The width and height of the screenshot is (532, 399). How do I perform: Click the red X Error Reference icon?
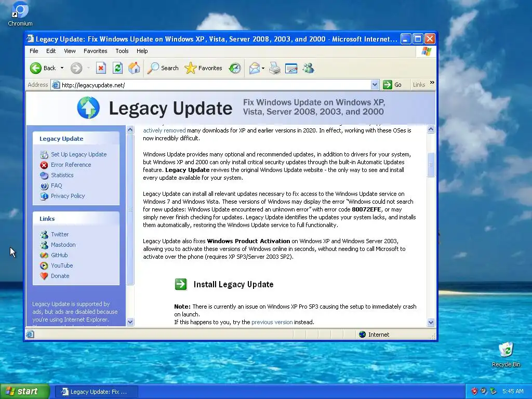coord(44,165)
